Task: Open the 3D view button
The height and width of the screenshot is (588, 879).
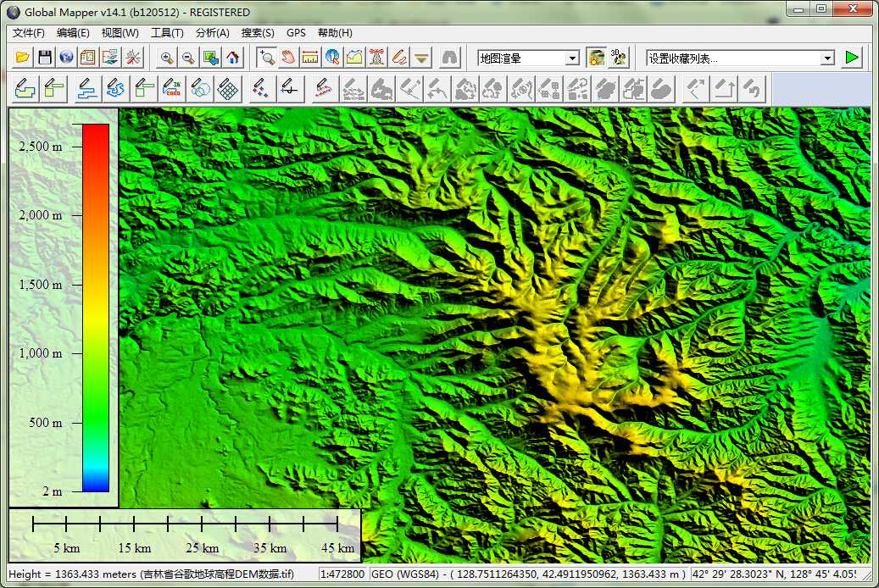Action: pyautogui.click(x=618, y=57)
